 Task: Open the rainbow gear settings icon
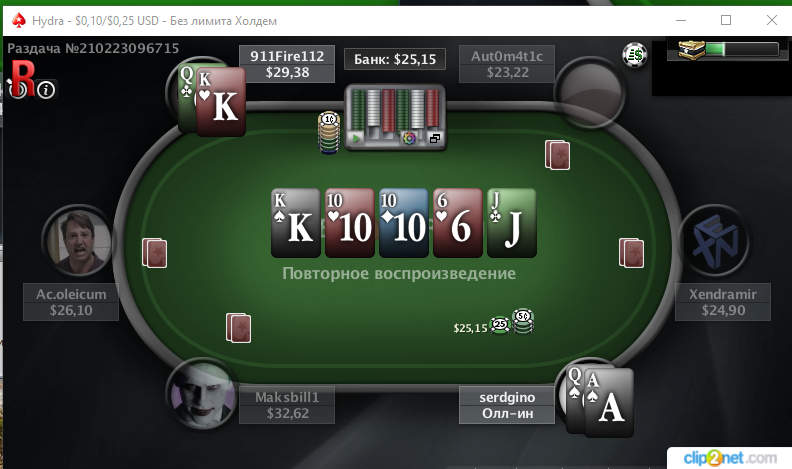click(409, 138)
